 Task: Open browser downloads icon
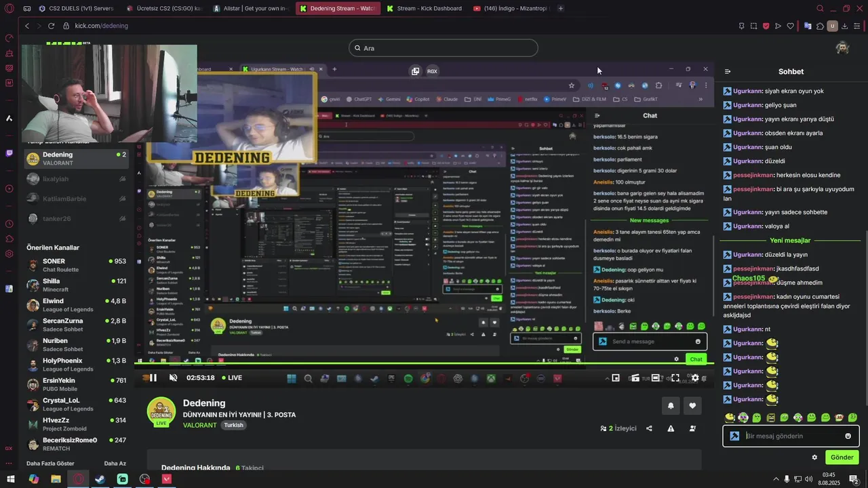tap(844, 26)
